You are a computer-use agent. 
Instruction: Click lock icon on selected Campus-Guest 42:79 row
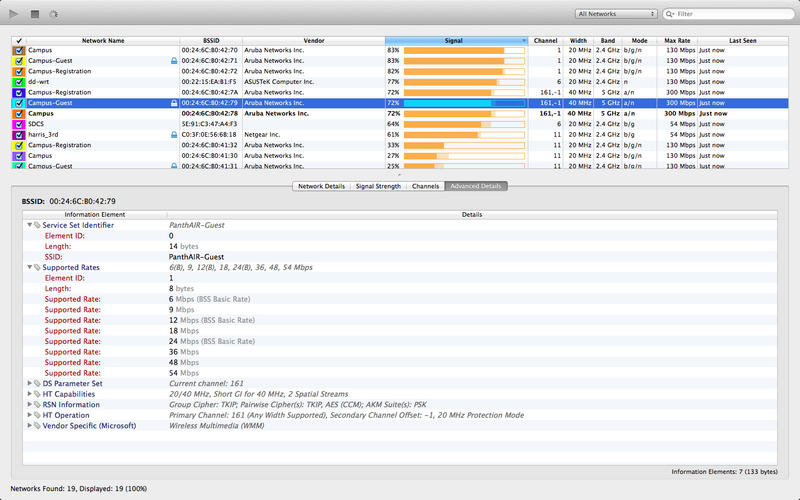pos(174,103)
